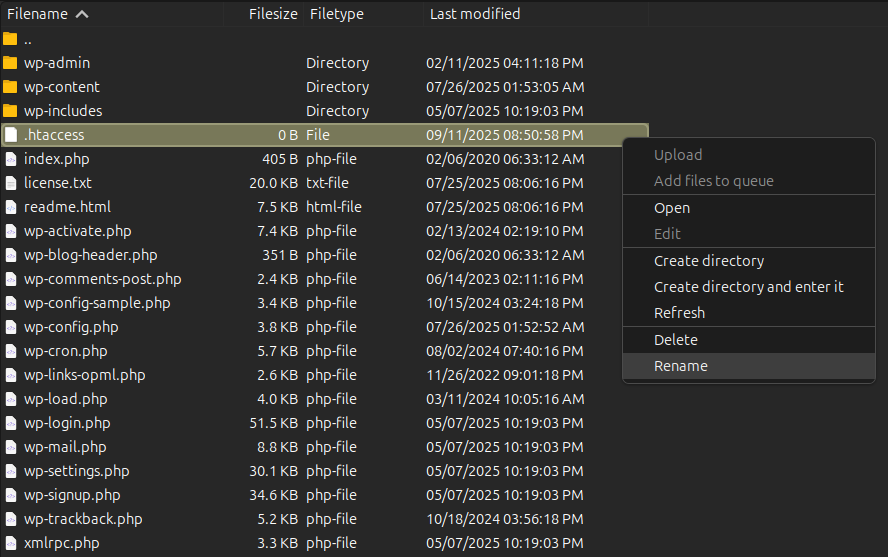Select the 'wp-includes' directory name
888x557 pixels.
63,110
